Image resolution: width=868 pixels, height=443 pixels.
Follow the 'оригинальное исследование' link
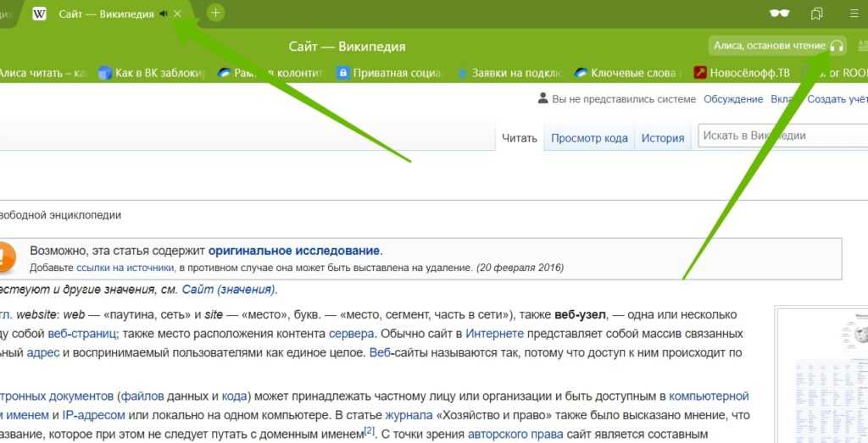tap(294, 251)
